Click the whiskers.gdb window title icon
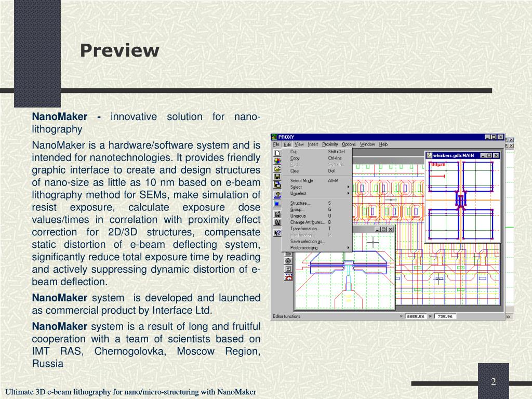 pos(429,155)
